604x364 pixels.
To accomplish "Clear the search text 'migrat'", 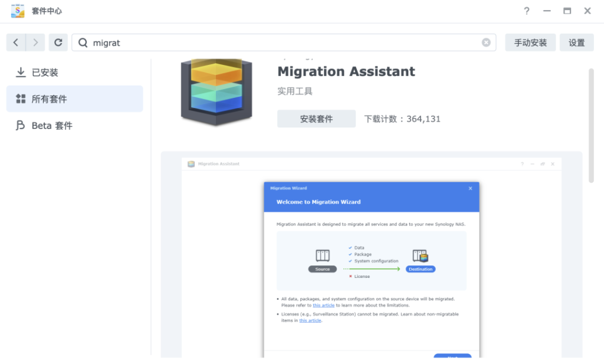I will [486, 42].
